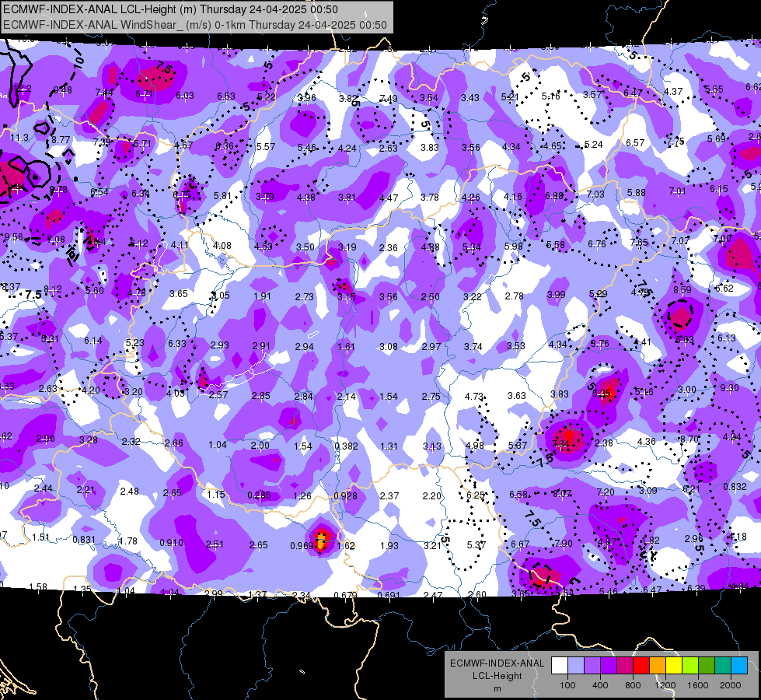Click the white legend swatch below 100
761x700 pixels.
[560, 666]
